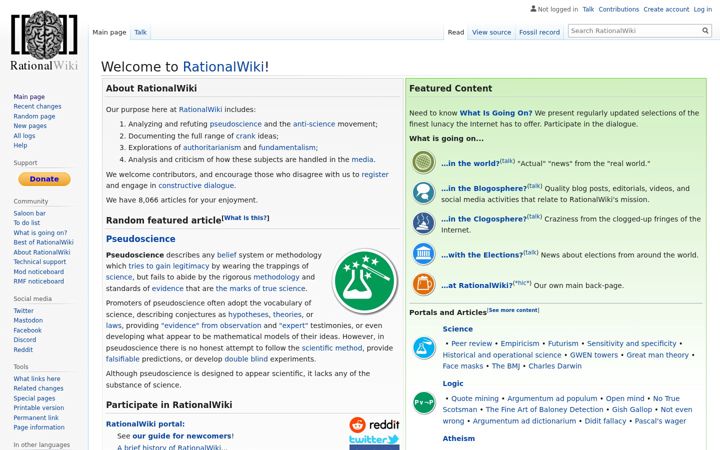720x450 pixels.
Task: Open the anti-science link
Action: coord(314,124)
